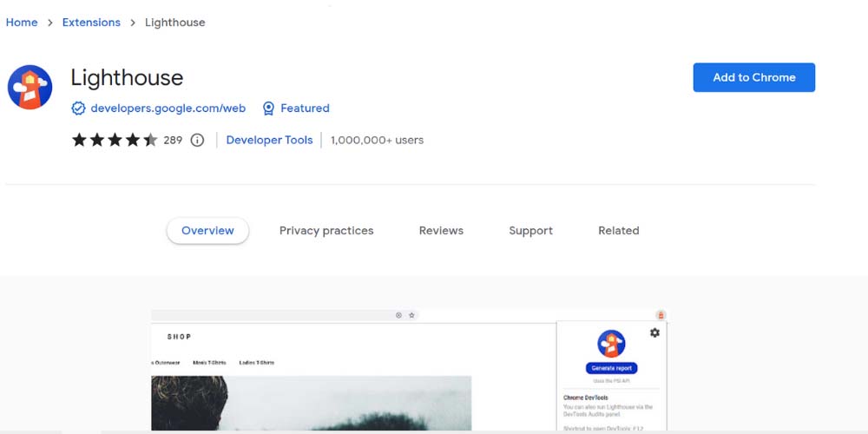Go to the Home breadcrumb
This screenshot has height=434, width=868.
pos(22,23)
